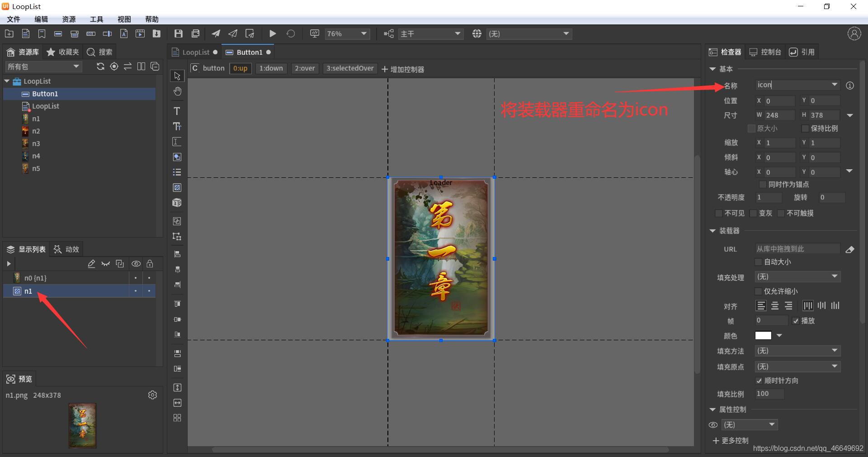868x457 pixels.
Task: Collapse the 基本 section
Action: point(712,69)
